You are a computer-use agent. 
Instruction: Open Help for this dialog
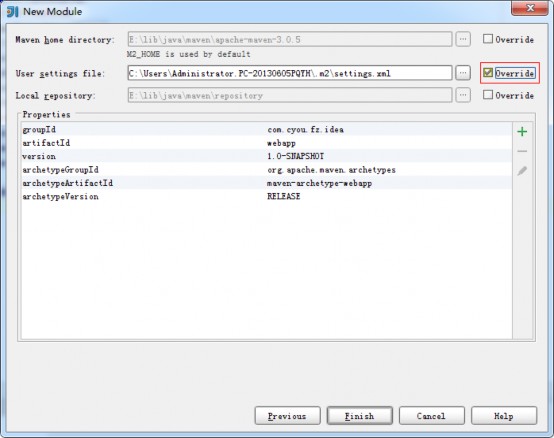[503, 416]
